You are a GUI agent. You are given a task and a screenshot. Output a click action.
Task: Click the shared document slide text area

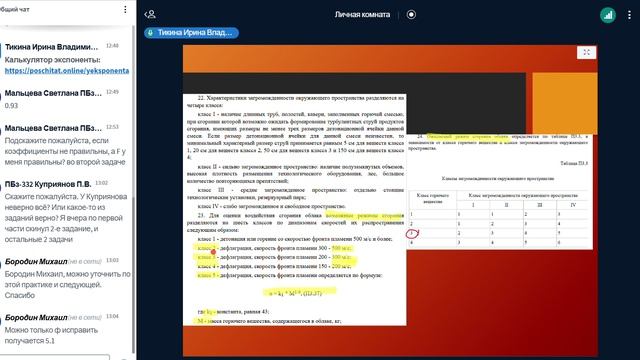294,209
